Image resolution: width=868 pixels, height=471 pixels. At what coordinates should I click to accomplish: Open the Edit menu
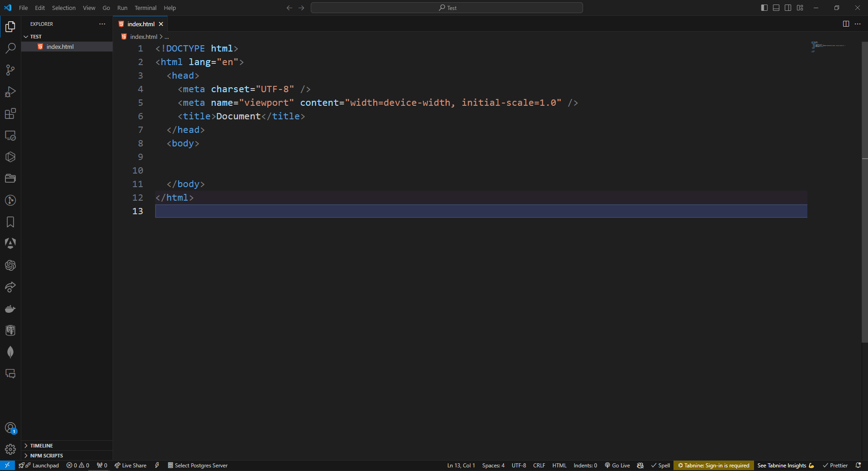point(40,8)
